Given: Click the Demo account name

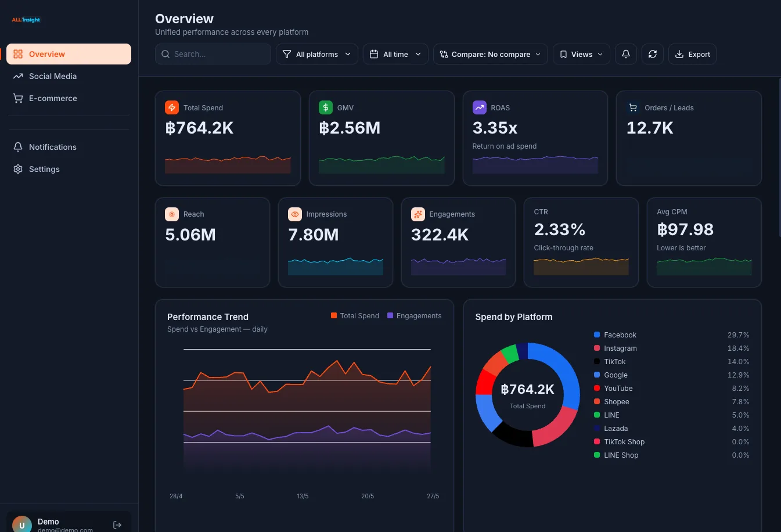Looking at the screenshot, I should (x=48, y=522).
